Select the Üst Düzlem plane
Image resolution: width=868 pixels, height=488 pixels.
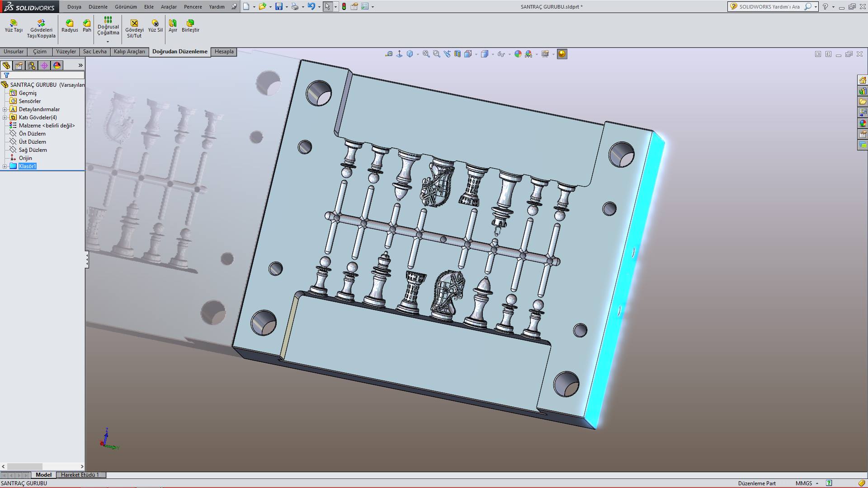point(28,142)
